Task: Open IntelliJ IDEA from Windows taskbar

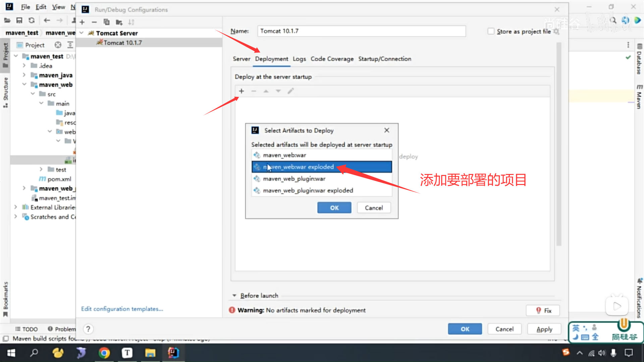Action: (x=173, y=353)
